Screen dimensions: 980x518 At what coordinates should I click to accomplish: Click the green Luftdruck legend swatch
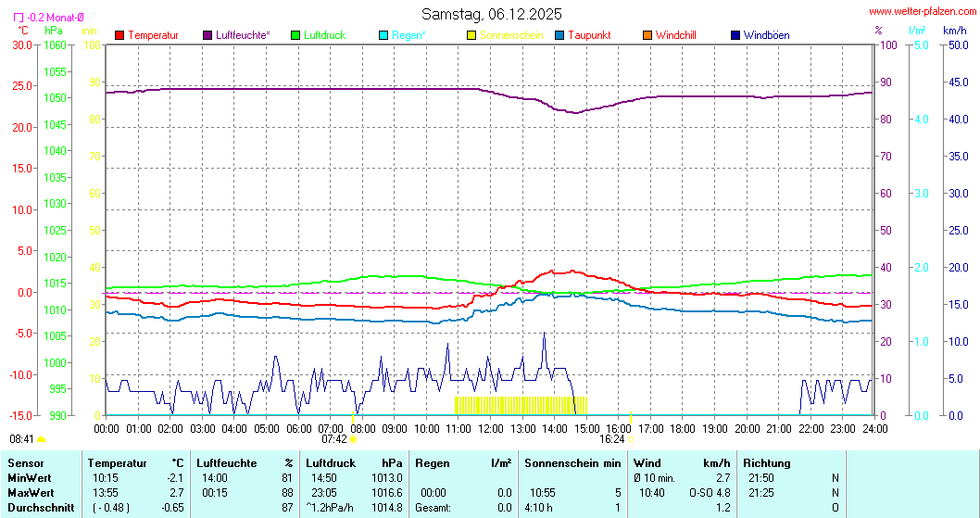tap(295, 35)
